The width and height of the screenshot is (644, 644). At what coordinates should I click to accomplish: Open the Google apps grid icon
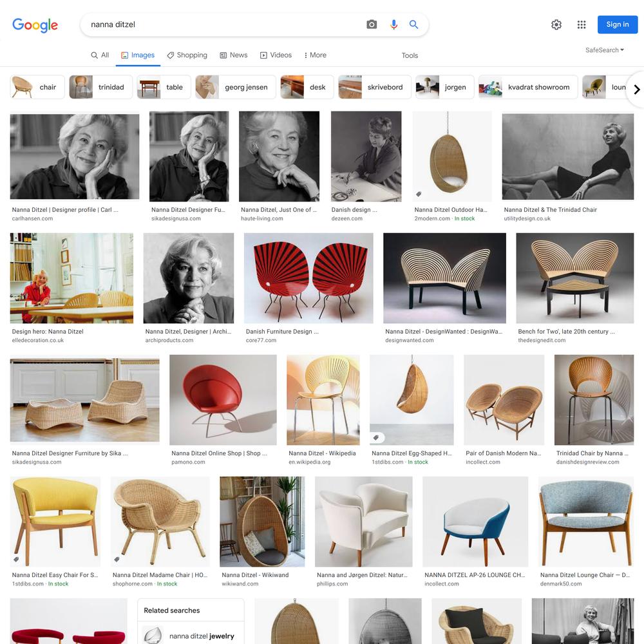point(581,24)
